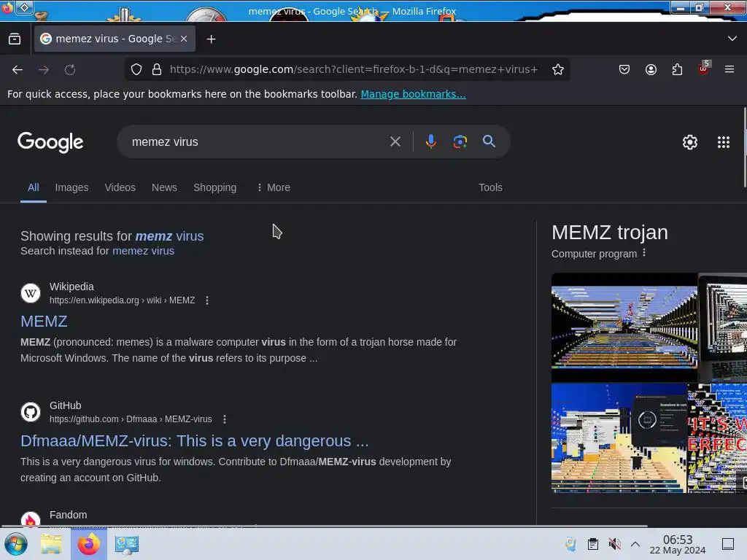Expand the hidden tray icons arrow
Screen dimensions: 747x560
point(635,544)
